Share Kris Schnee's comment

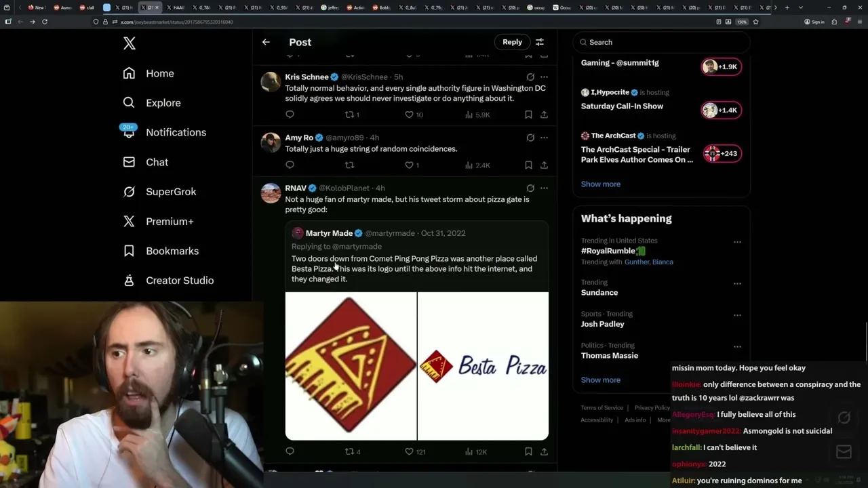(544, 115)
